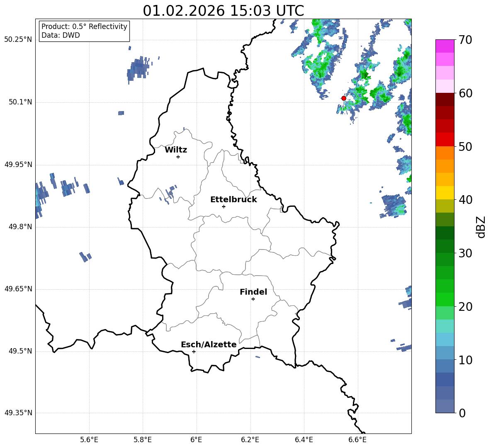This screenshot has width=491, height=448.
Task: Click the Findel label
Action: point(253,292)
